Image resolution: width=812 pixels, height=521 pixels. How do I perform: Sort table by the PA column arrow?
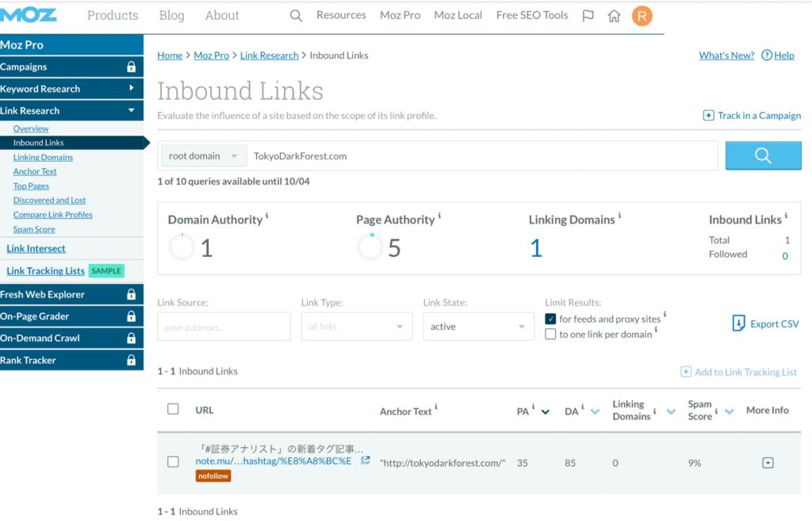click(545, 412)
